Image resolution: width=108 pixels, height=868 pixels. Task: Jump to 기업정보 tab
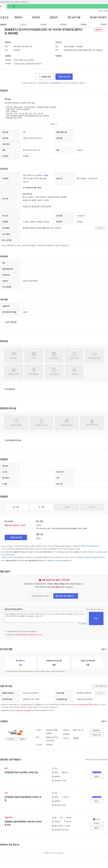coord(104,25)
